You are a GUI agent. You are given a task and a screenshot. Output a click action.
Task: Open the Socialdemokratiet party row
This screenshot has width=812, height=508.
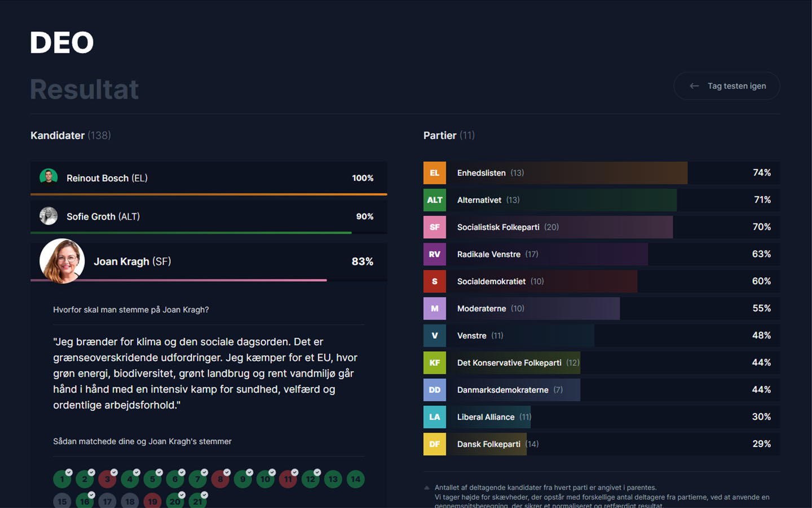[602, 281]
